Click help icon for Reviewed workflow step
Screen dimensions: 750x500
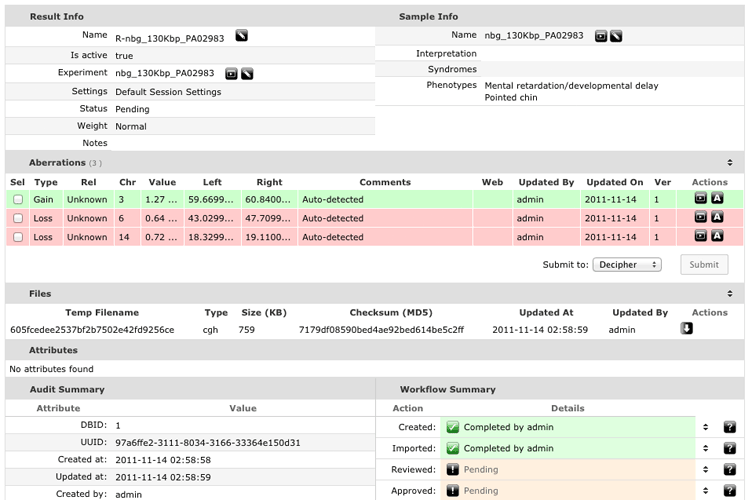coord(729,469)
